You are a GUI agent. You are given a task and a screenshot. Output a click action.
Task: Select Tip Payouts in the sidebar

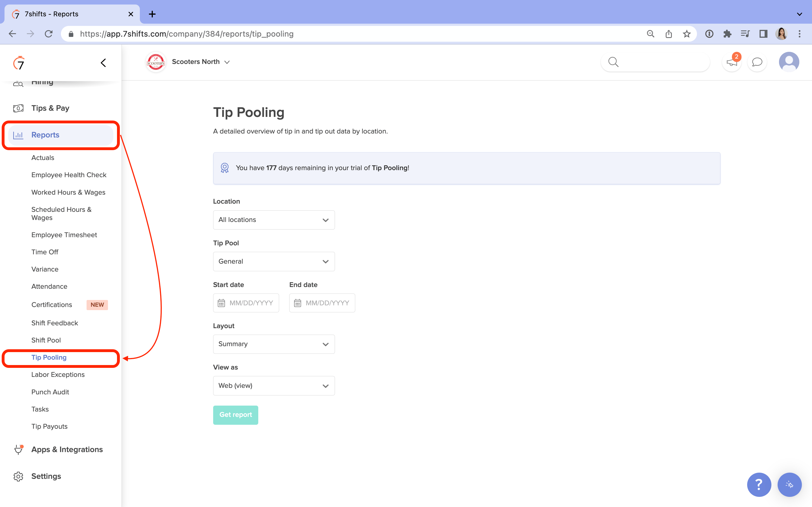(49, 426)
